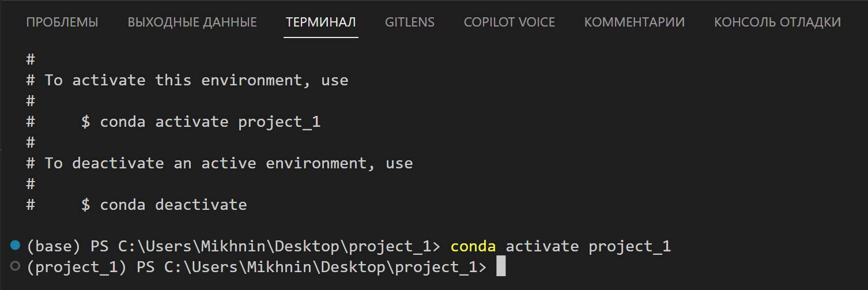
Task: Click the hollow circle beside the project_1 prompt
Action: 16,266
